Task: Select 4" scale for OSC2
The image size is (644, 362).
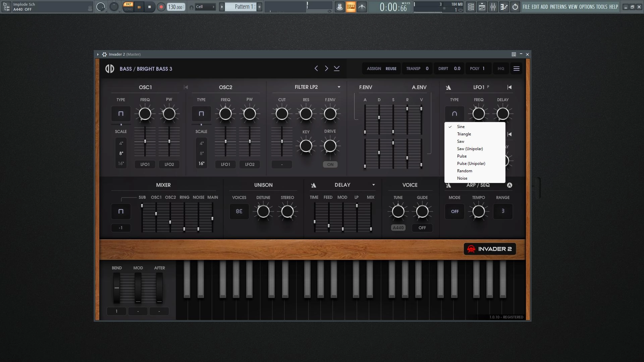Action: coord(202,143)
